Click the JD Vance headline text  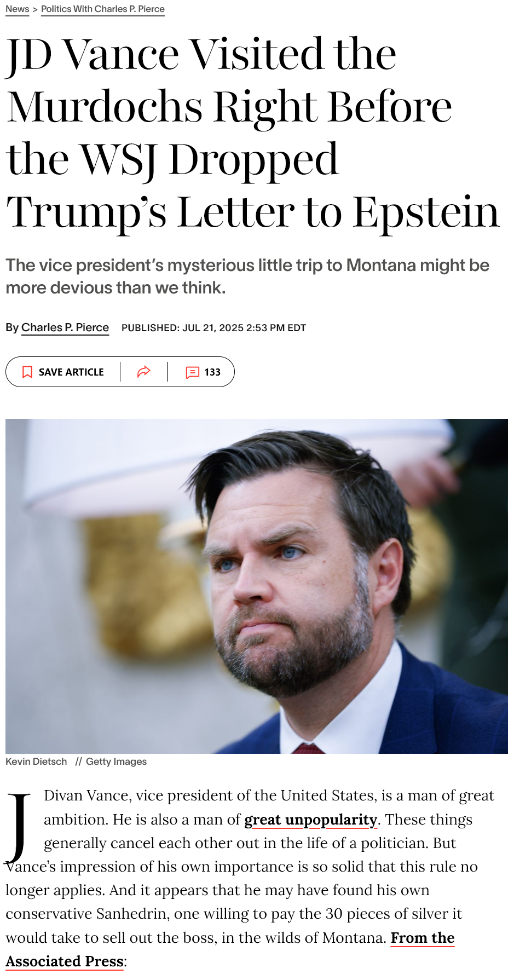(253, 132)
